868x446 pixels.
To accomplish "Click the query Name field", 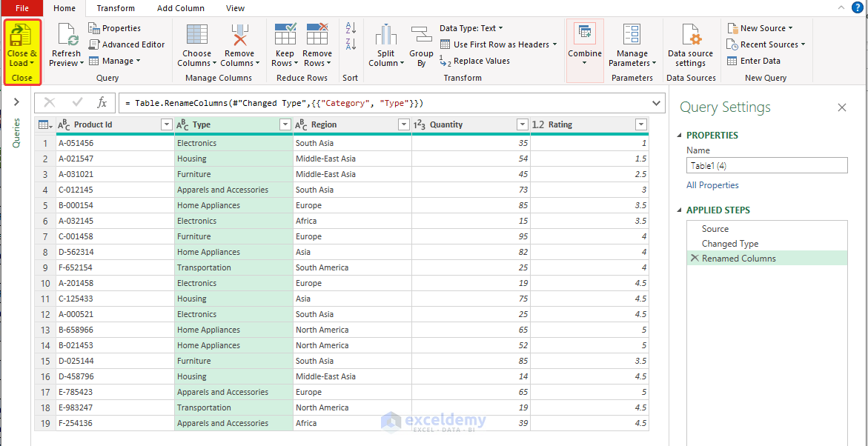I will 767,165.
